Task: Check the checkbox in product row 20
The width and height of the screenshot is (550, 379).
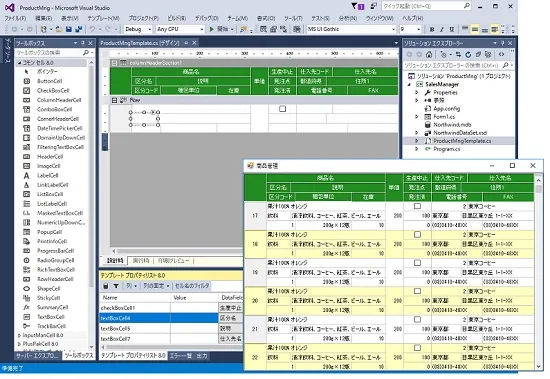Action: tap(417, 291)
